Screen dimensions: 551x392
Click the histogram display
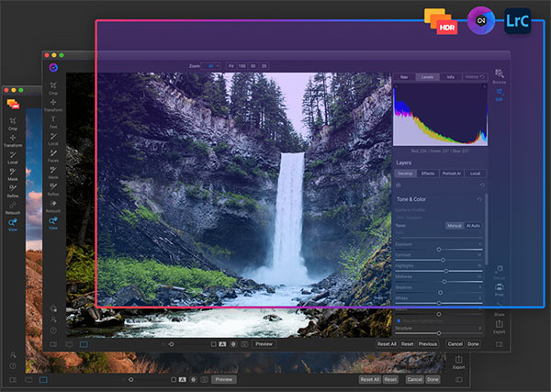[440, 115]
